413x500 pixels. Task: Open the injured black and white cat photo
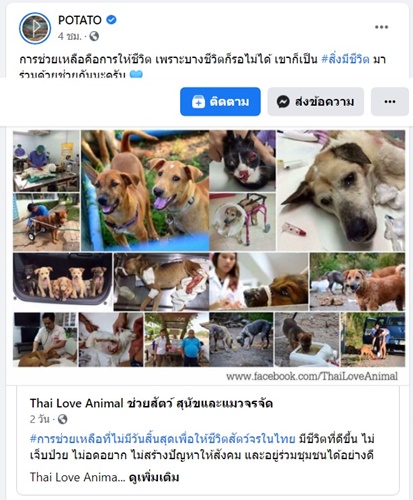tap(243, 161)
